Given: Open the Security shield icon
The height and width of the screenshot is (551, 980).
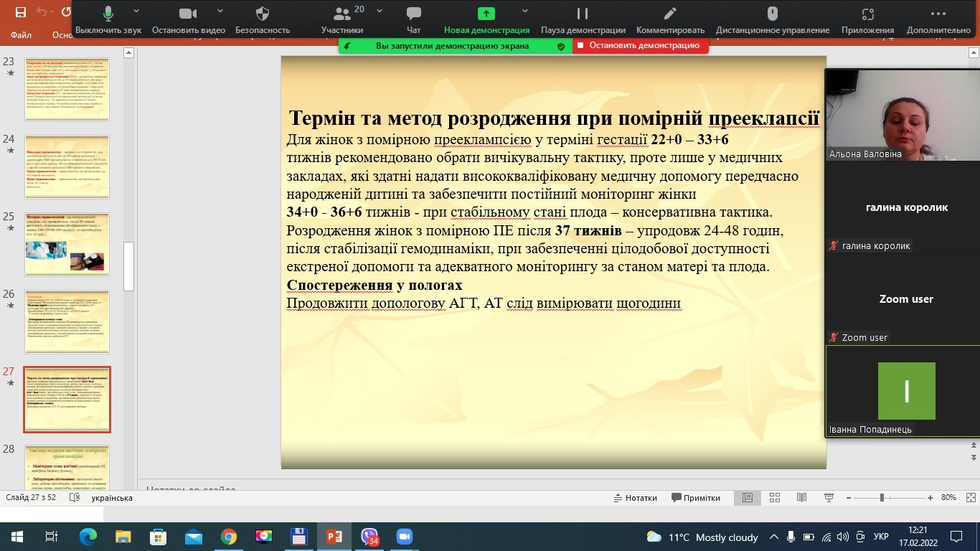Looking at the screenshot, I should tap(263, 14).
